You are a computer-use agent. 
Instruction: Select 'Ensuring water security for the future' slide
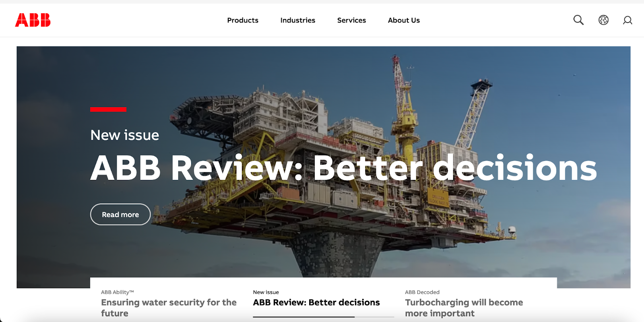point(169,308)
